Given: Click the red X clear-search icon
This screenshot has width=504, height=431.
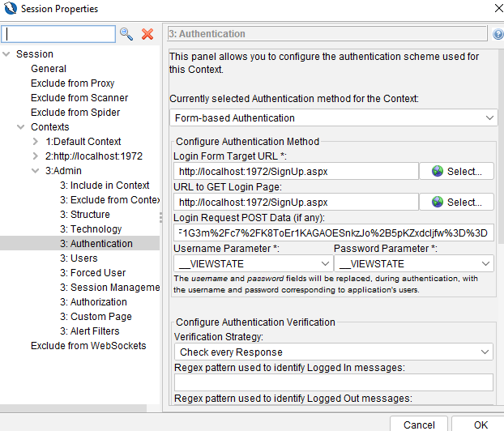Looking at the screenshot, I should pos(147,34).
